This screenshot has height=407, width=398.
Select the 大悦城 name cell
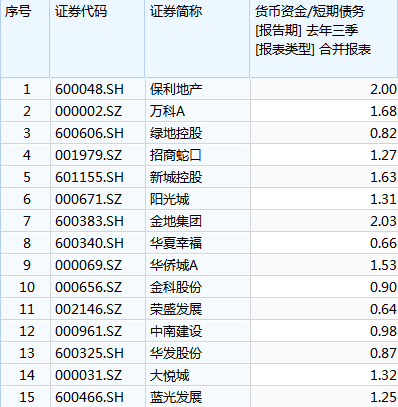coord(197,375)
